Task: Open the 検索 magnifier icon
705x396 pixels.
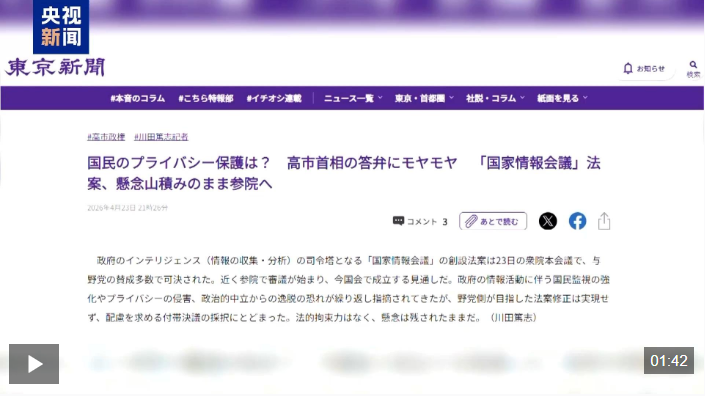Action: tap(693, 69)
